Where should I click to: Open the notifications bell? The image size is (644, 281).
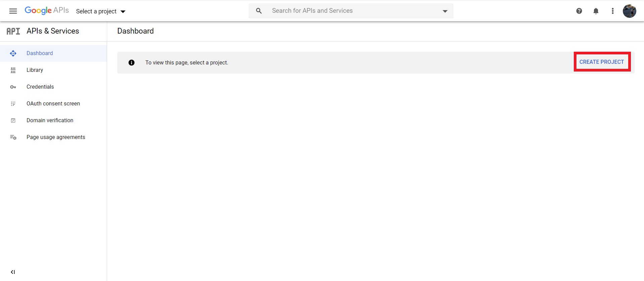596,11
